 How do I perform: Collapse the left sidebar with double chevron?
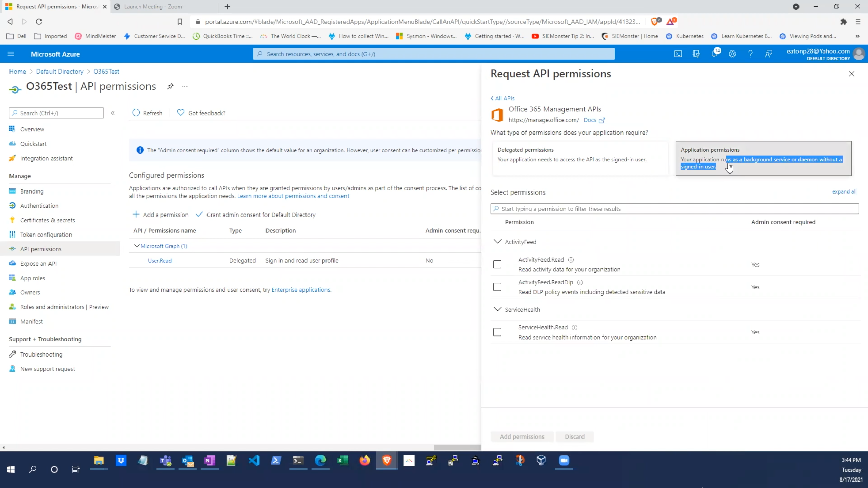point(113,113)
